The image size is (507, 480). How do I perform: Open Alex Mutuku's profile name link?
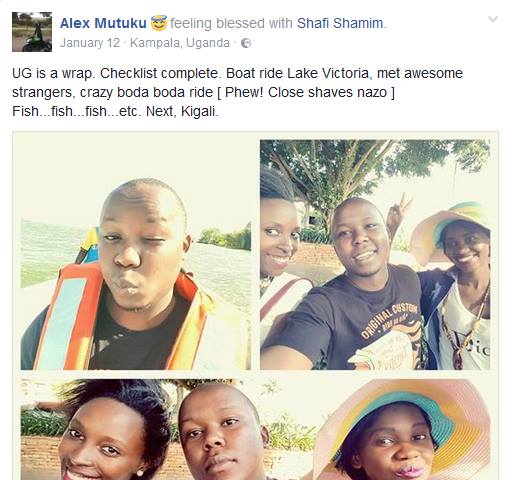(103, 23)
